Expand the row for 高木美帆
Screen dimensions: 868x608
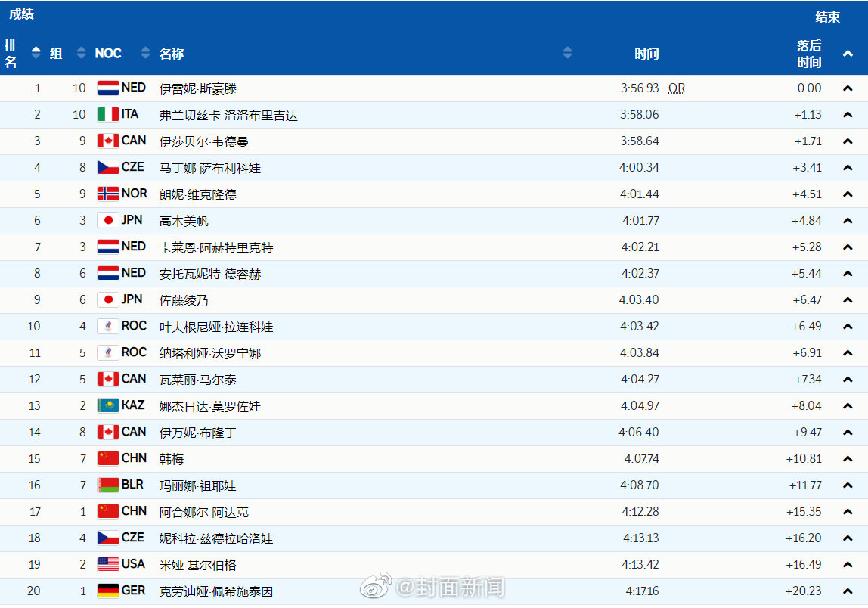pos(848,221)
